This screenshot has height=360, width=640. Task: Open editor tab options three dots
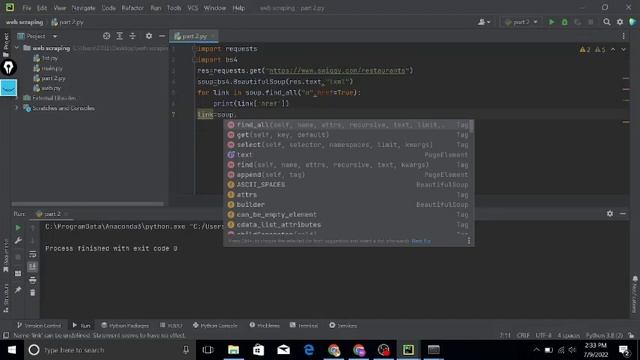624,36
